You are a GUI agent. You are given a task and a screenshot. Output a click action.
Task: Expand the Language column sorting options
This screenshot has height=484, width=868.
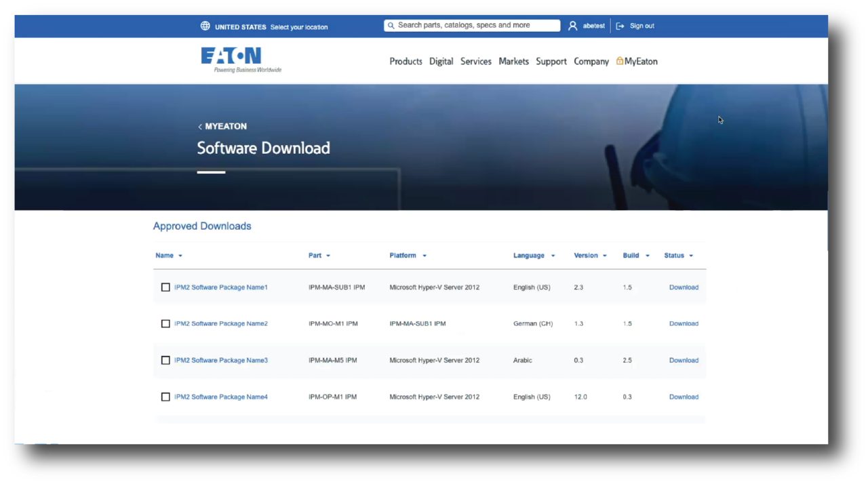pyautogui.click(x=551, y=256)
